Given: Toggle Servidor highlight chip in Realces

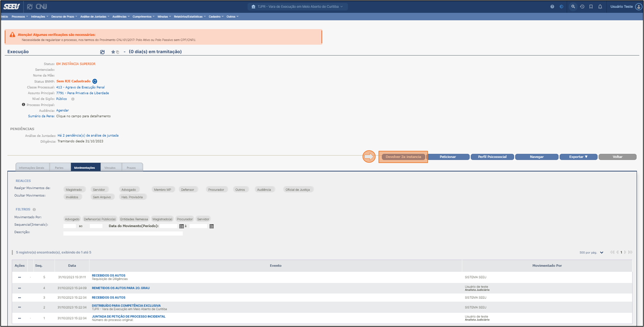Looking at the screenshot, I should pos(99,190).
